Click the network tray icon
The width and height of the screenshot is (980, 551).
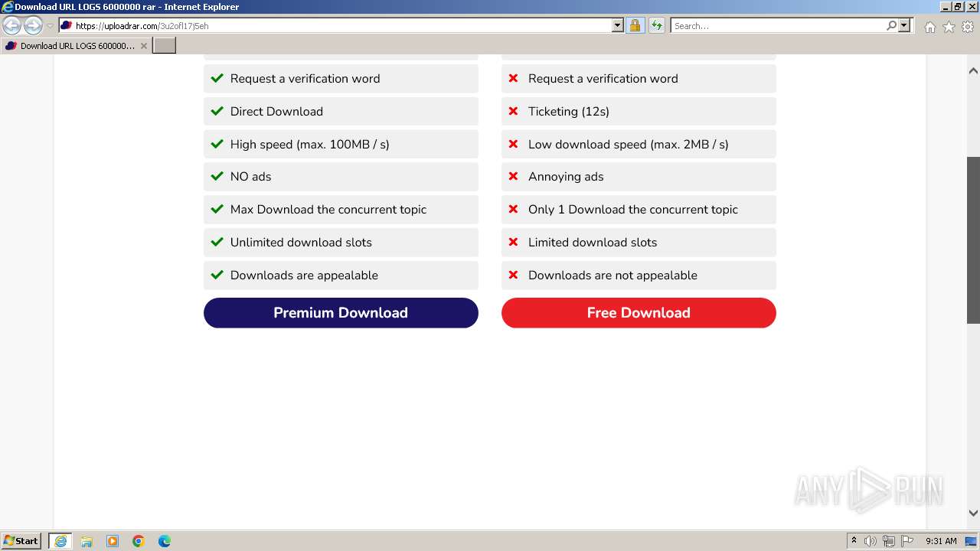(889, 541)
